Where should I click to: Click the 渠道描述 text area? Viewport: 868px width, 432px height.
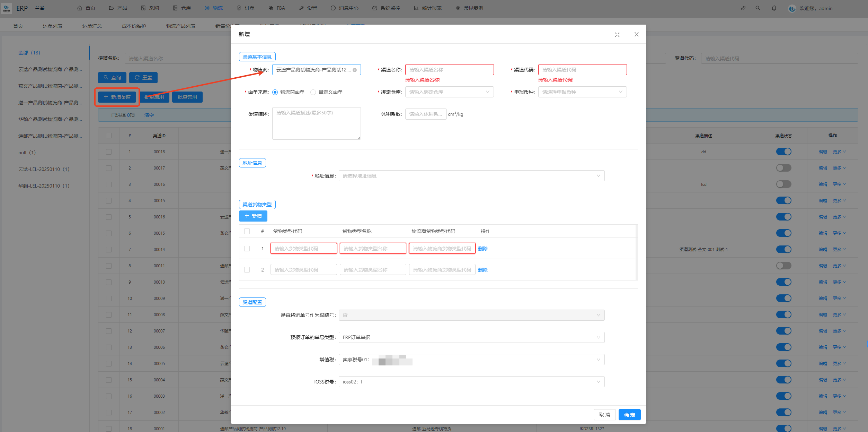pyautogui.click(x=316, y=123)
